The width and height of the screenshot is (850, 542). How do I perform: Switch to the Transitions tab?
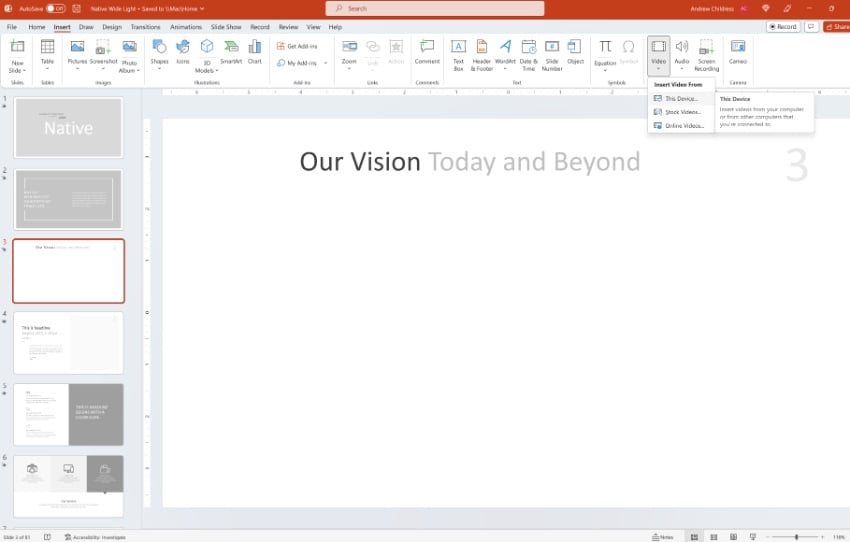[145, 27]
